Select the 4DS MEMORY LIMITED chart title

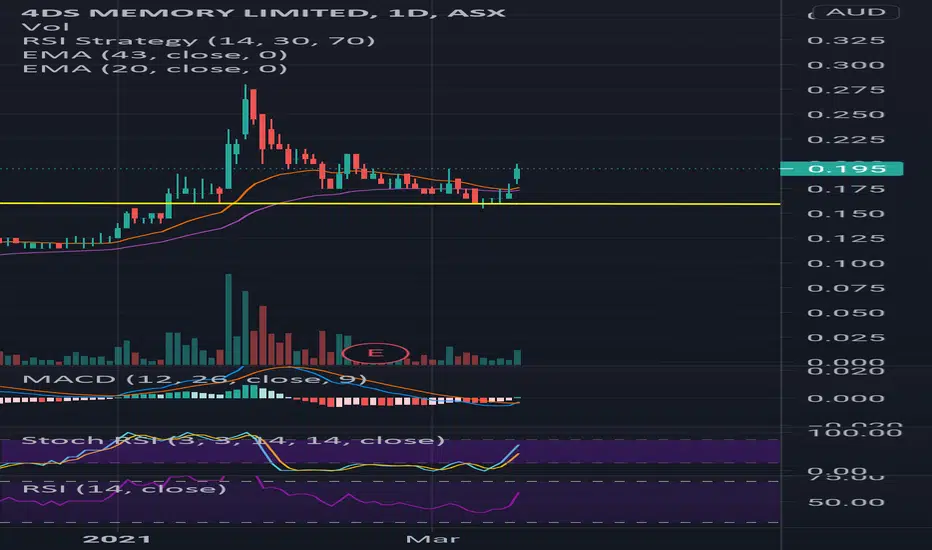[x=263, y=12]
